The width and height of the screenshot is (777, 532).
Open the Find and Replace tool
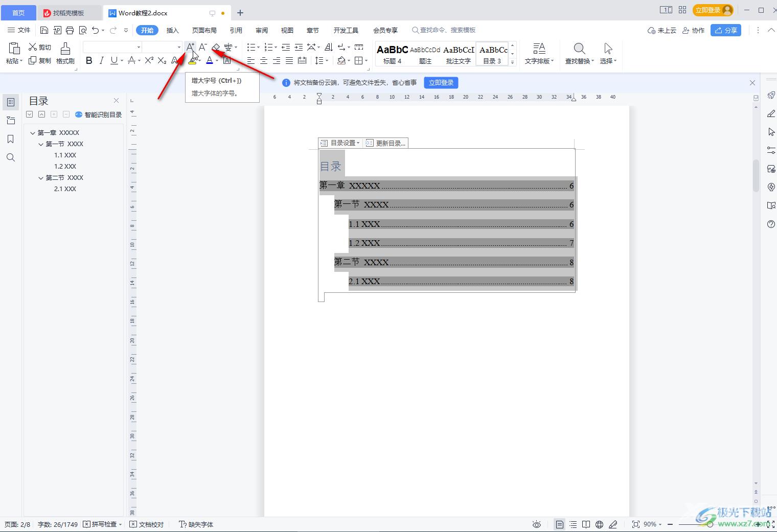pos(579,53)
